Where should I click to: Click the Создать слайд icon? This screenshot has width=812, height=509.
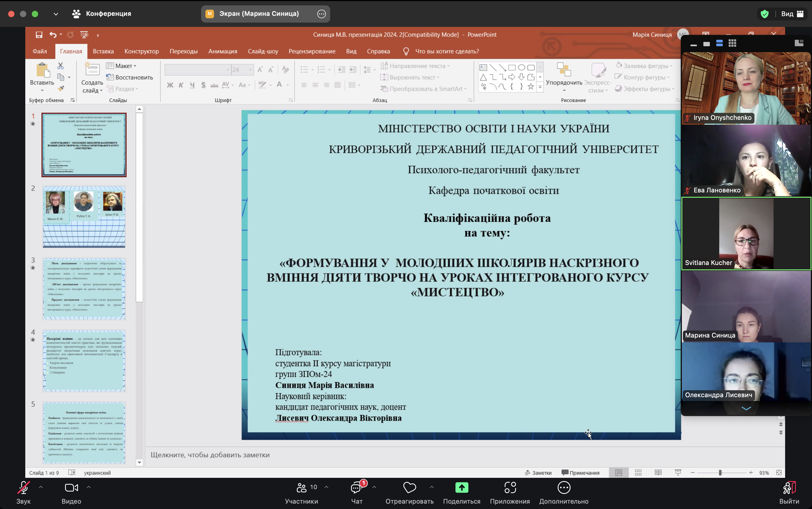click(x=92, y=69)
